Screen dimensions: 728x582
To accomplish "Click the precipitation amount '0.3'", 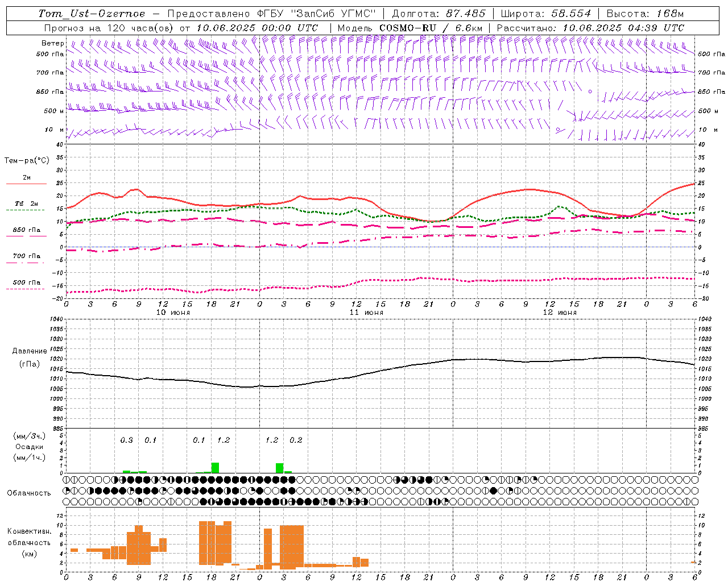I will pos(126,440).
